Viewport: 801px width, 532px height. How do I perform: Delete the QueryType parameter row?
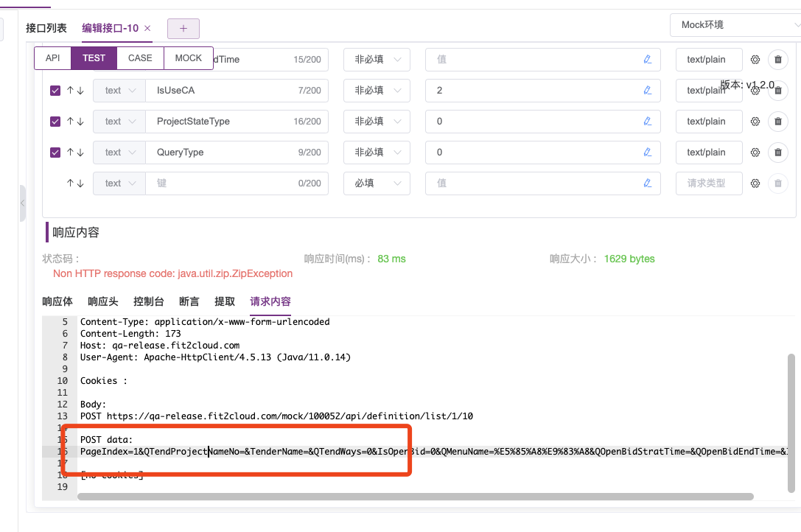pyautogui.click(x=778, y=153)
